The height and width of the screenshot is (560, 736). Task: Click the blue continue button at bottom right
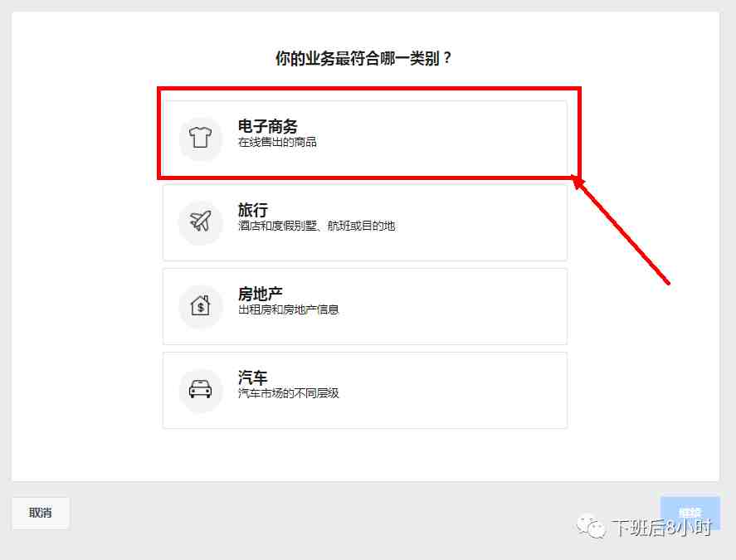(x=690, y=512)
